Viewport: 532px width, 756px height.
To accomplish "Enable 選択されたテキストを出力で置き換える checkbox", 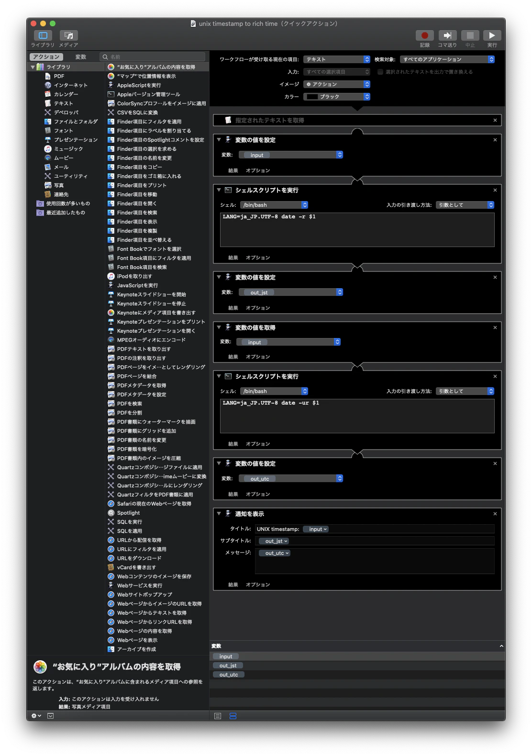I will (380, 72).
